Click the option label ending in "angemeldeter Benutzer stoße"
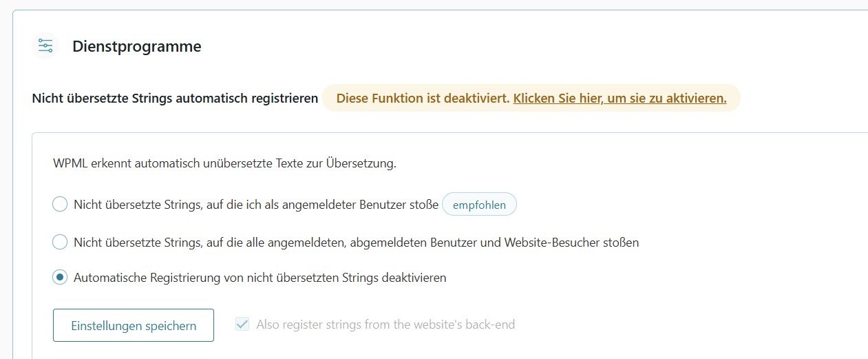The height and width of the screenshot is (359, 868). 256,205
